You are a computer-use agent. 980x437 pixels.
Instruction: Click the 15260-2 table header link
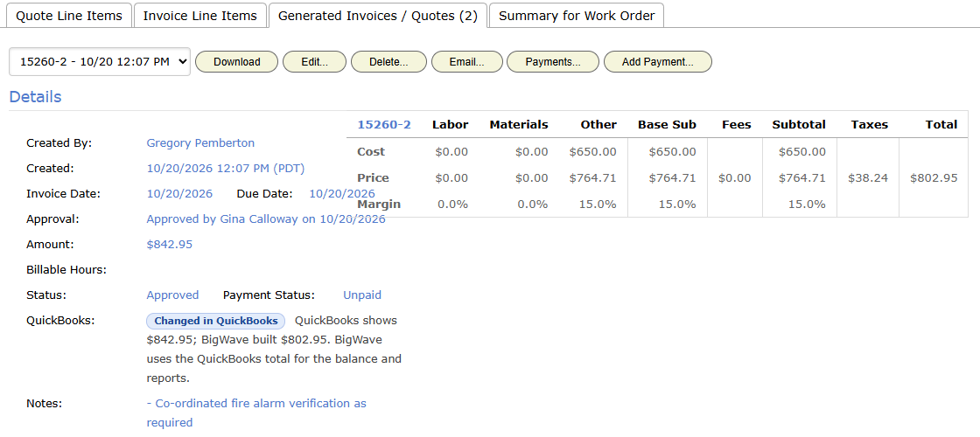[x=384, y=125]
